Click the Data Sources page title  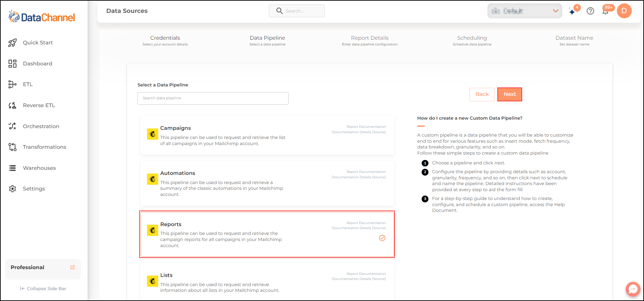(x=127, y=11)
